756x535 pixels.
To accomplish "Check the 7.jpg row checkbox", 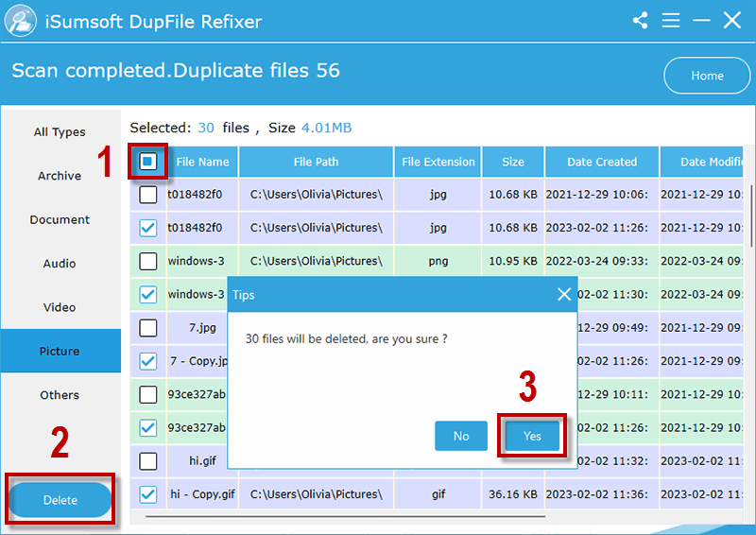I will (148, 328).
